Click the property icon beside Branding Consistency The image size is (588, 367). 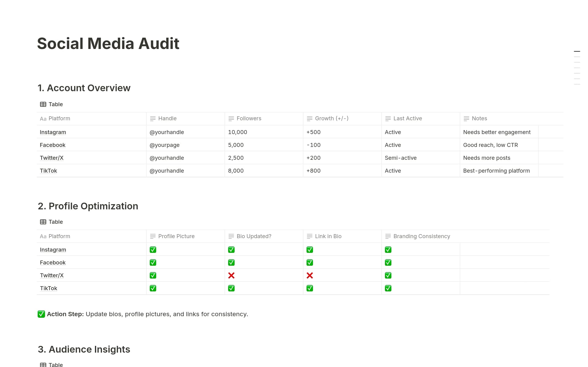[388, 236]
